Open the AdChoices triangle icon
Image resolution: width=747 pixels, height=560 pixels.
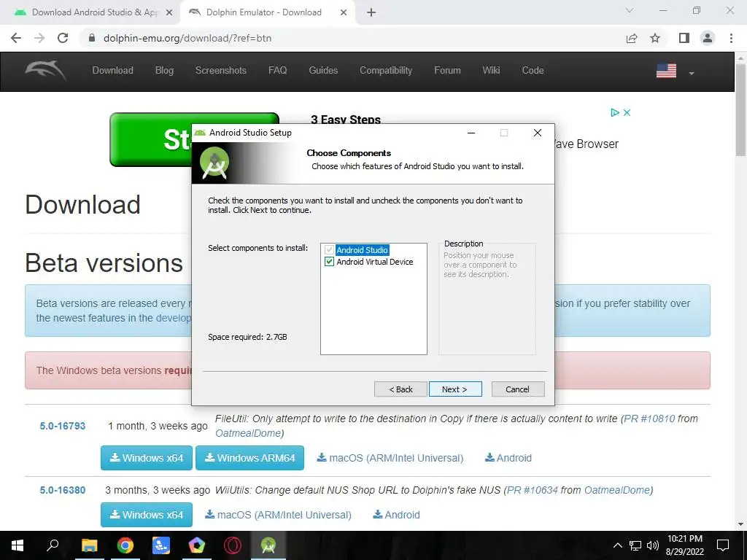pos(615,112)
